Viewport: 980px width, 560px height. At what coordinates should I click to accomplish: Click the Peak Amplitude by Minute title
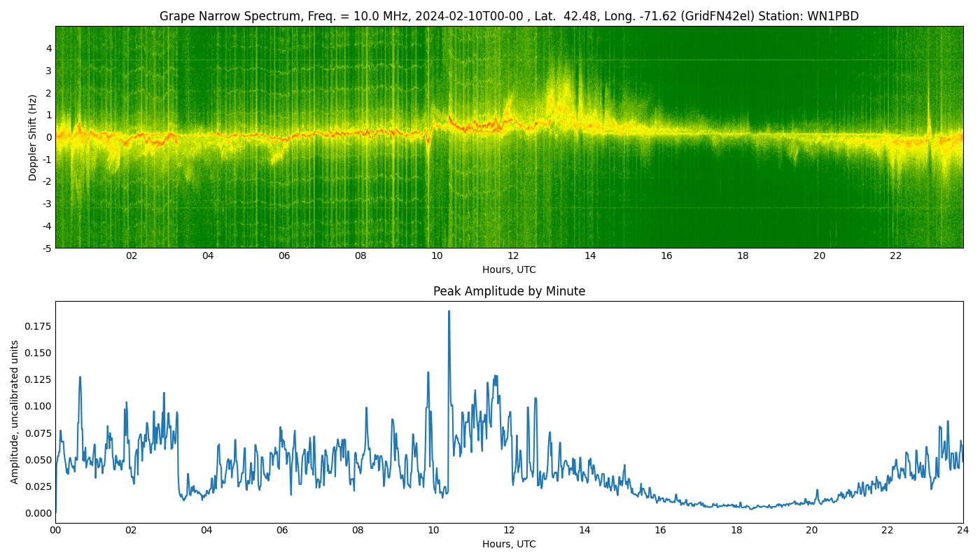point(509,291)
